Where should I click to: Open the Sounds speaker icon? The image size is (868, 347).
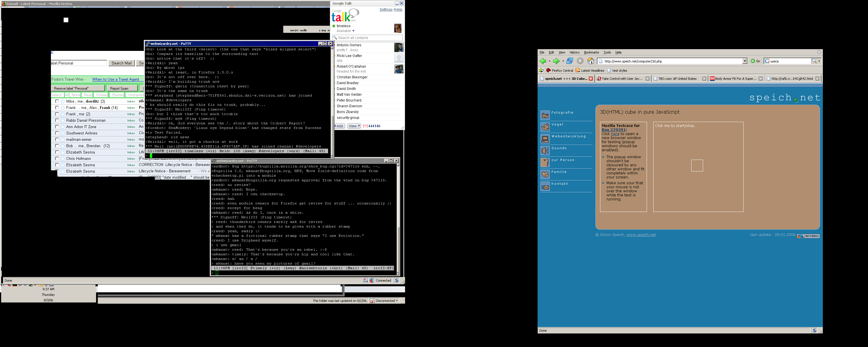(545, 151)
